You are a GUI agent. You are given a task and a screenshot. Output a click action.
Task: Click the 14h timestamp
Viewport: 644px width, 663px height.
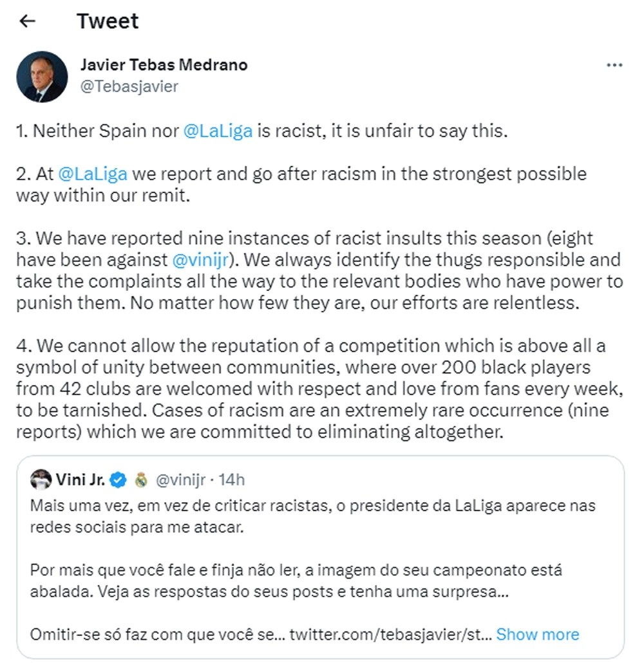tap(232, 480)
